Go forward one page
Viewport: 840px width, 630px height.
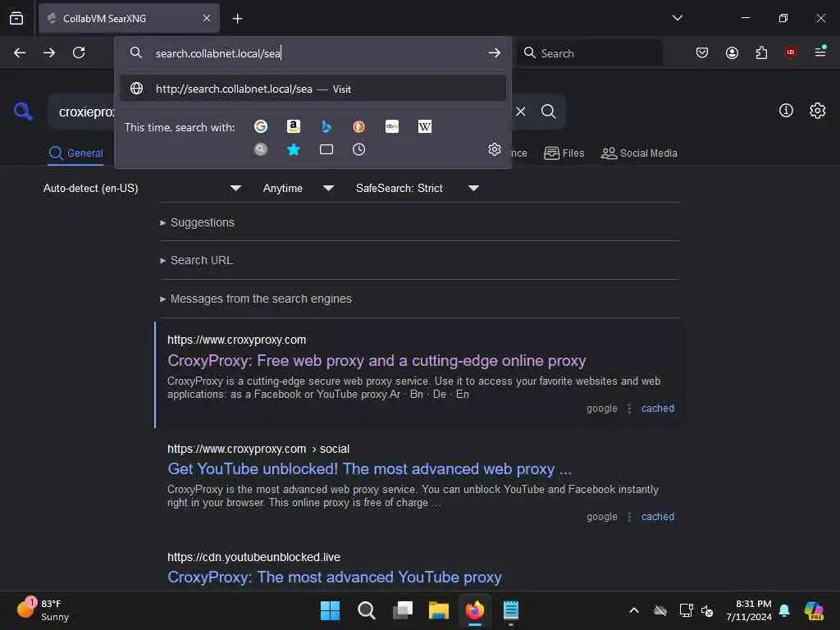[x=48, y=52]
